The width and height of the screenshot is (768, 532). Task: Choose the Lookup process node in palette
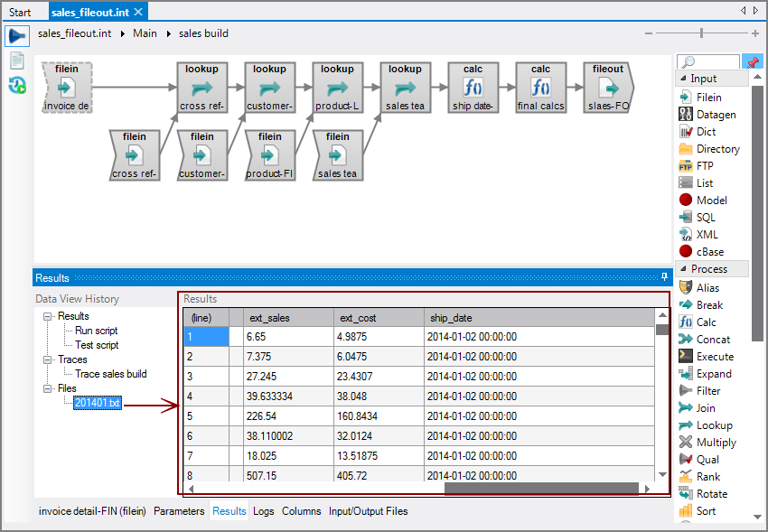coord(714,425)
